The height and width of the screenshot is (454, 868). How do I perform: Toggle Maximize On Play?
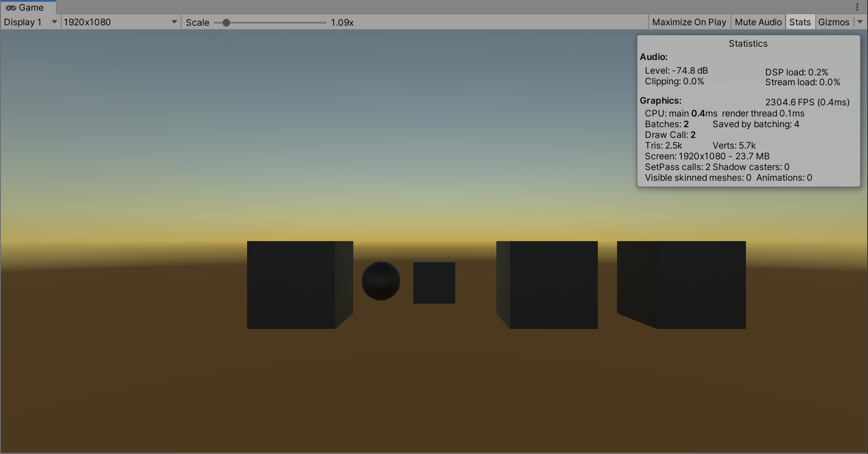tap(689, 22)
